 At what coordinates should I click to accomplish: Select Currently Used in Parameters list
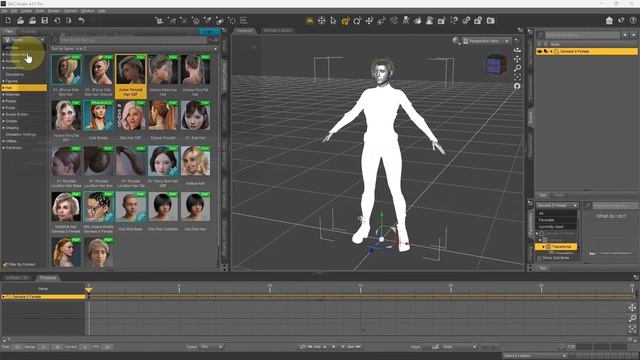[x=556, y=227]
